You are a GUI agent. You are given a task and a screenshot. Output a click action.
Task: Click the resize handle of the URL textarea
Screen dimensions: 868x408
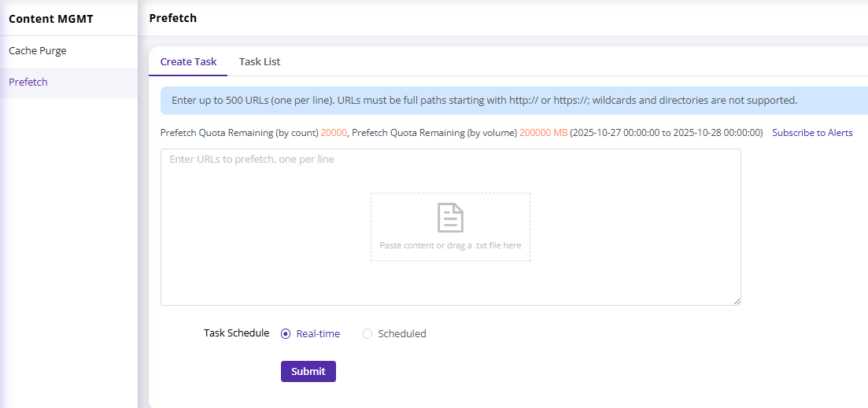(737, 301)
